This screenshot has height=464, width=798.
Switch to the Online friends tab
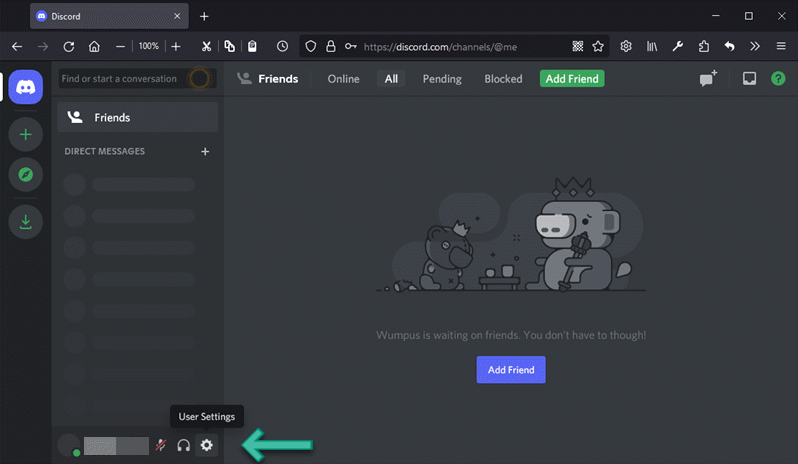tap(344, 79)
